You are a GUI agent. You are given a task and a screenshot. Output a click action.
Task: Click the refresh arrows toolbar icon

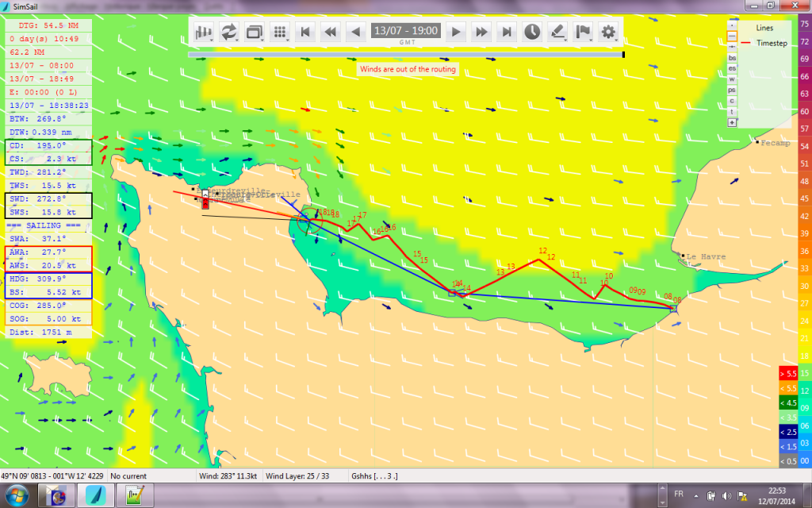click(229, 32)
